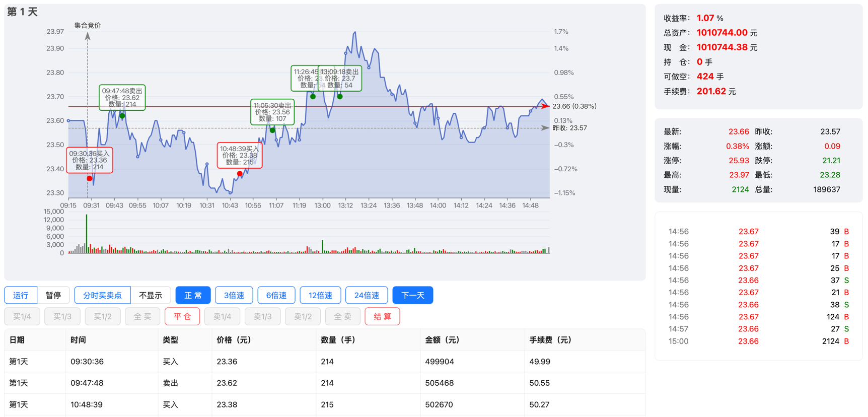Click the 结算 settlement button

382,316
